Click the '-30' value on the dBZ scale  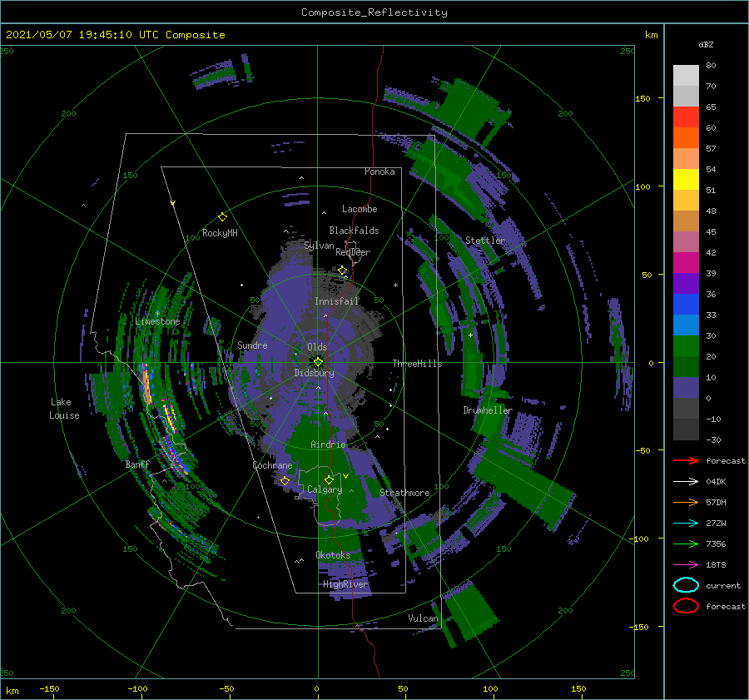pyautogui.click(x=713, y=440)
